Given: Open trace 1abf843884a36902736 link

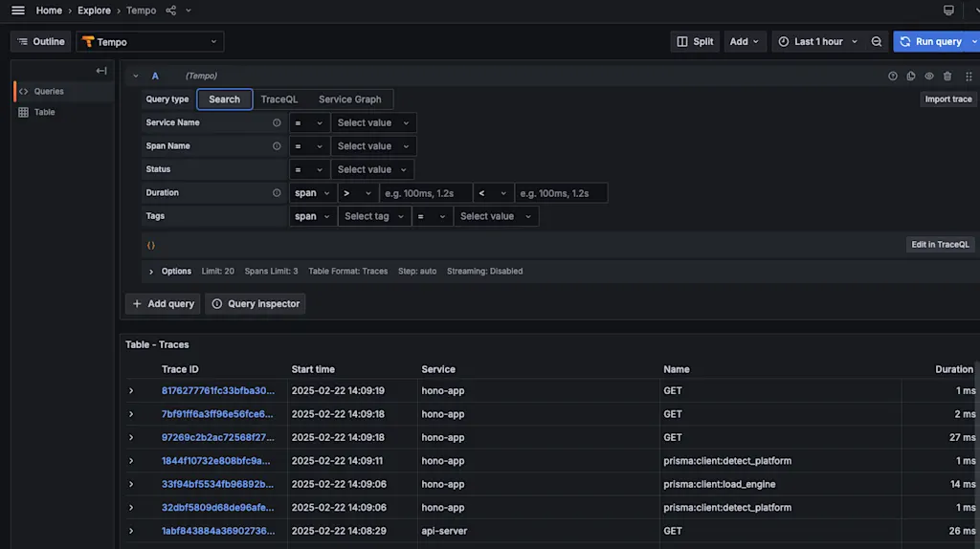Looking at the screenshot, I should coord(217,531).
